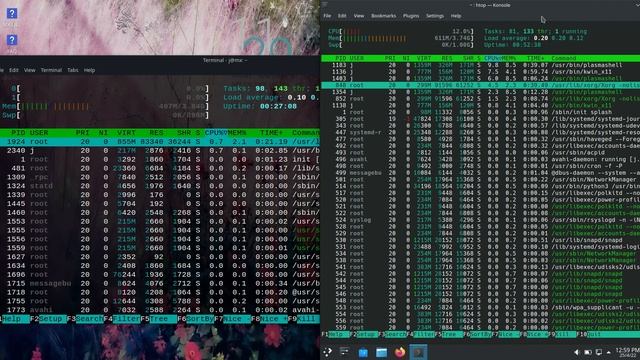
Task: Open the Terminal menu in the left window
Action: point(51,70)
